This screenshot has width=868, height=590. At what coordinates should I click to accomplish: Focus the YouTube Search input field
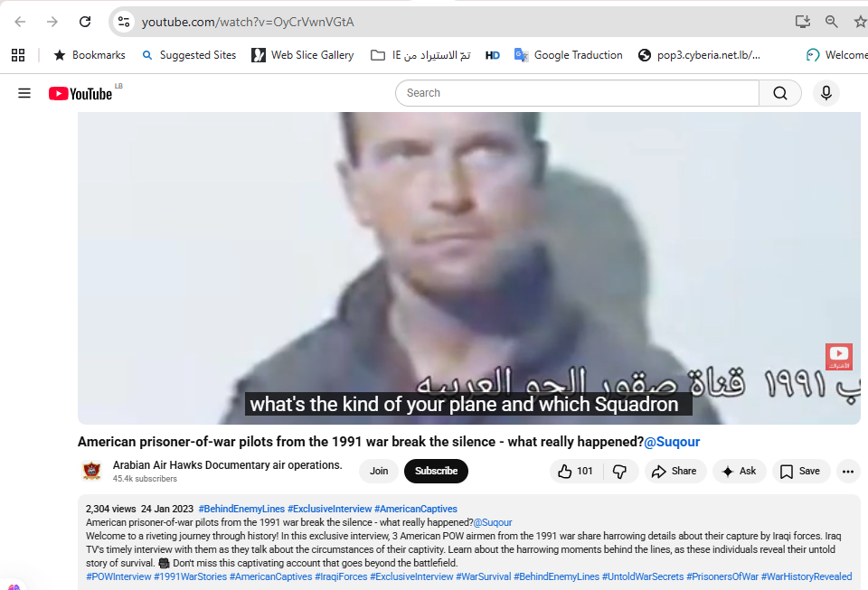[x=578, y=93]
